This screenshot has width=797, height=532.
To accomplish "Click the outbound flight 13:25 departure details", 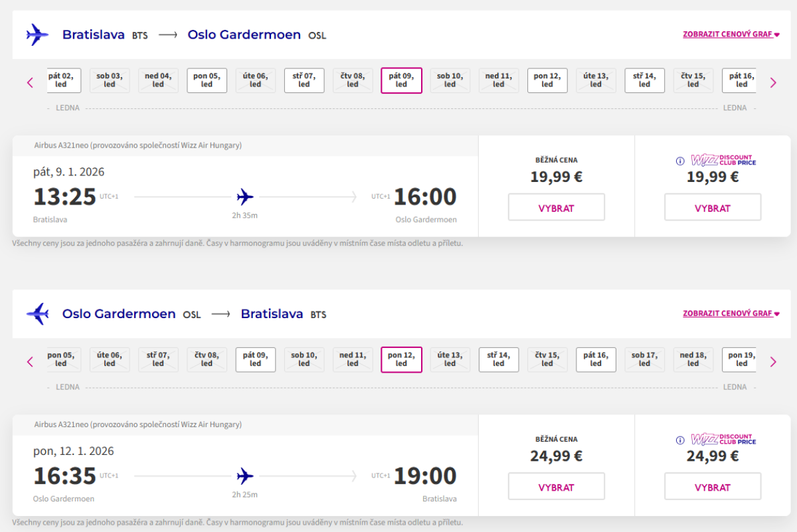I will click(x=66, y=197).
